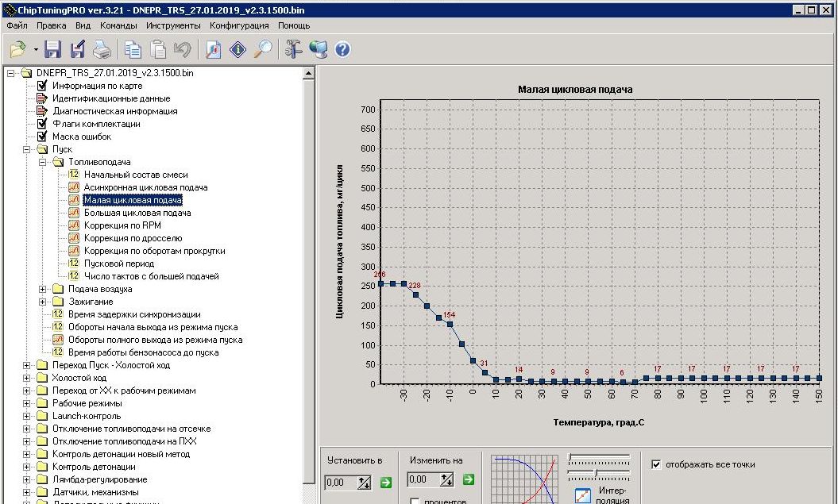
Task: Copy data with the Copy toolbar icon
Action: click(x=133, y=50)
